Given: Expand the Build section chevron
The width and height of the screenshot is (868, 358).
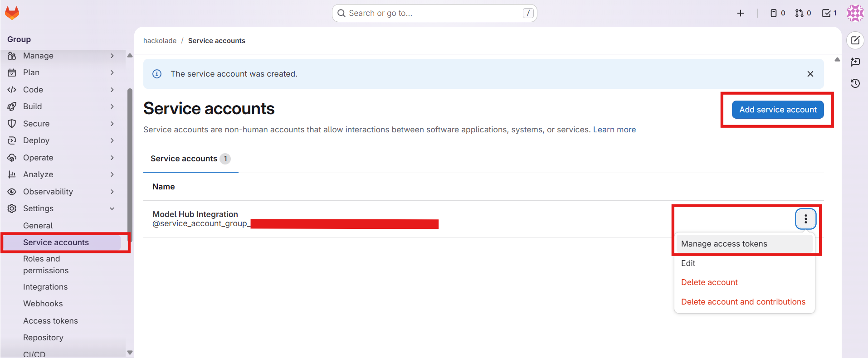Looking at the screenshot, I should tap(112, 106).
